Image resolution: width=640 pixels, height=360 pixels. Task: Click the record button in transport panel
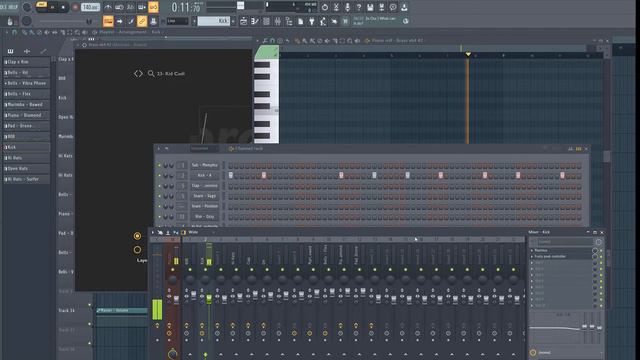(75, 7)
